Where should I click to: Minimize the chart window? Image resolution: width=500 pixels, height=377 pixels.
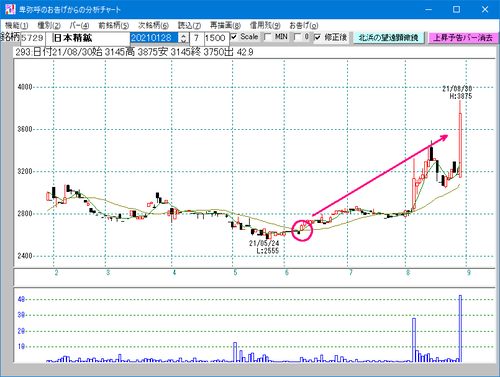pos(429,10)
